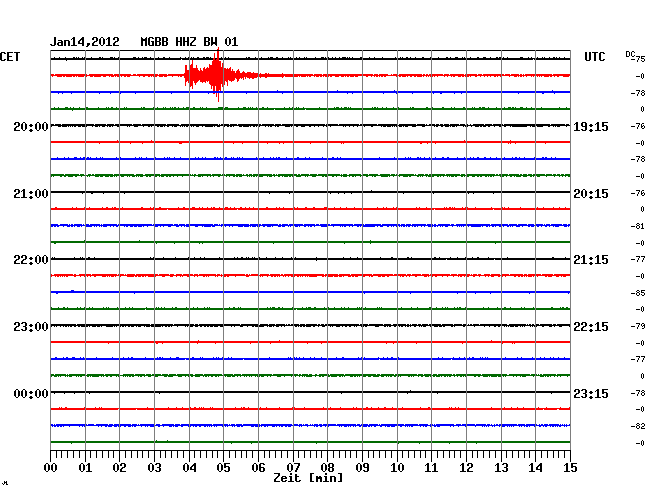Click the 20:00 CET time label
650x494 pixels.
point(31,127)
